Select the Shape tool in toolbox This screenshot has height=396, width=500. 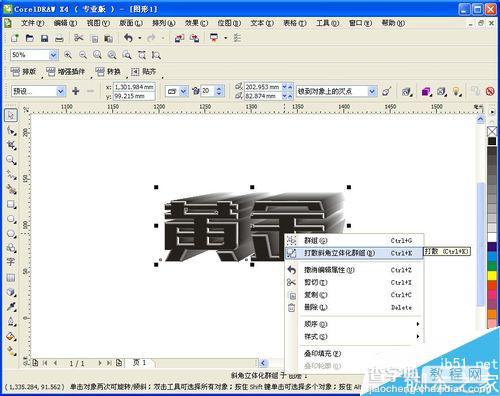click(x=11, y=131)
